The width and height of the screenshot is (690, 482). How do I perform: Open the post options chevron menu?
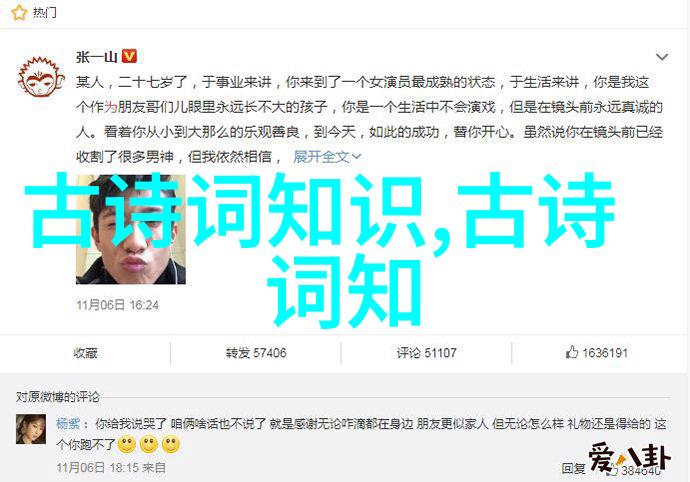point(662,57)
